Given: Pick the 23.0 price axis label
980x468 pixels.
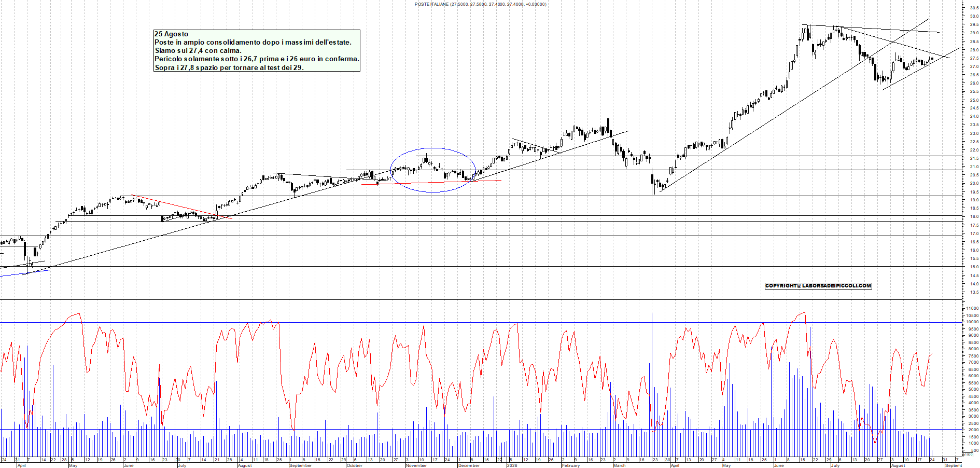Looking at the screenshot, I should pos(974,133).
